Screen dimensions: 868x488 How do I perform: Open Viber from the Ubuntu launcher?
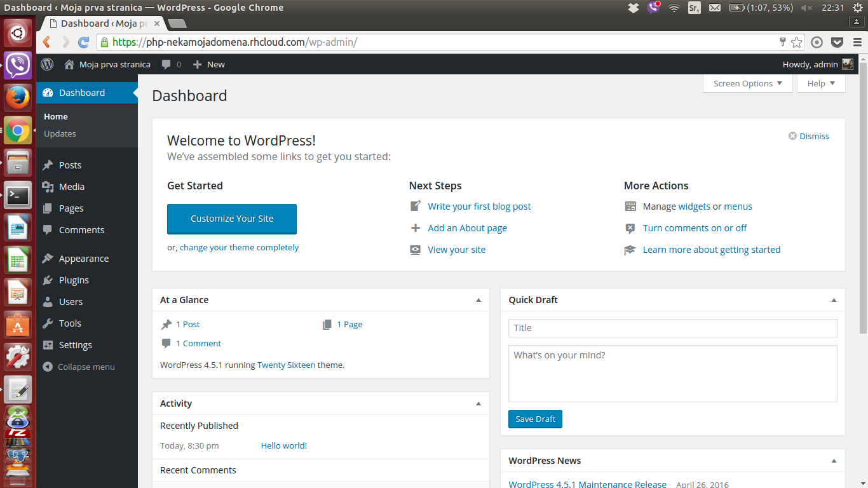[18, 65]
